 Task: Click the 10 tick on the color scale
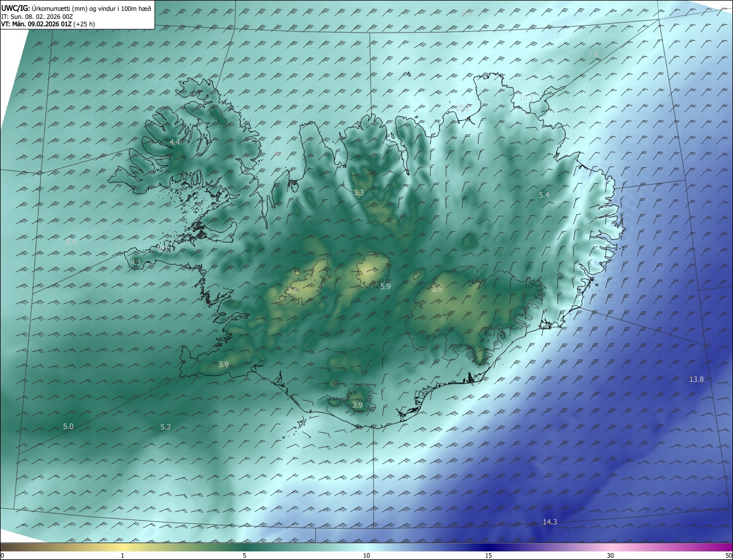point(366,555)
